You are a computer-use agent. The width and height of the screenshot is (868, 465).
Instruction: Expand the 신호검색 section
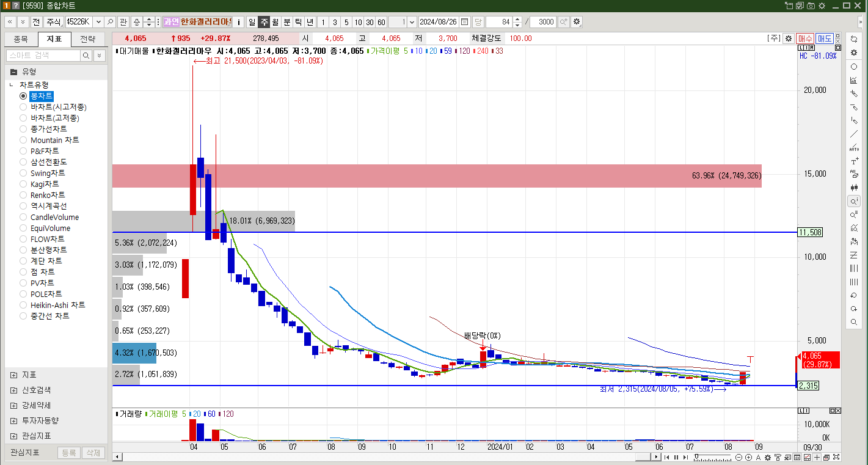click(x=14, y=390)
